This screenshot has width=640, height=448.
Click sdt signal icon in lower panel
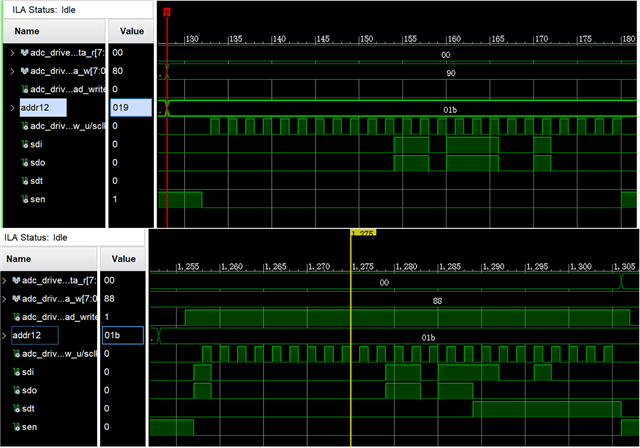tap(17, 409)
